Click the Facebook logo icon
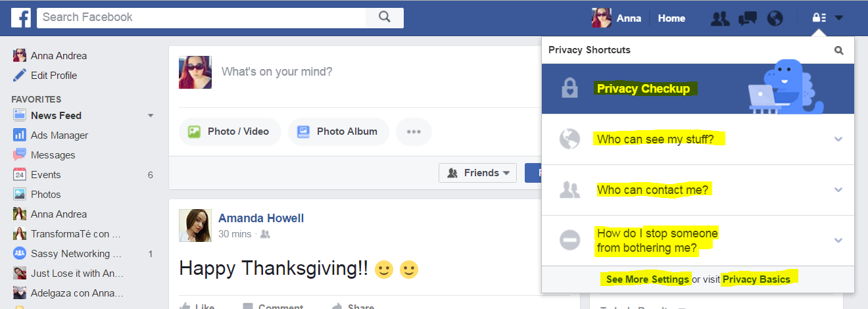 (21, 18)
